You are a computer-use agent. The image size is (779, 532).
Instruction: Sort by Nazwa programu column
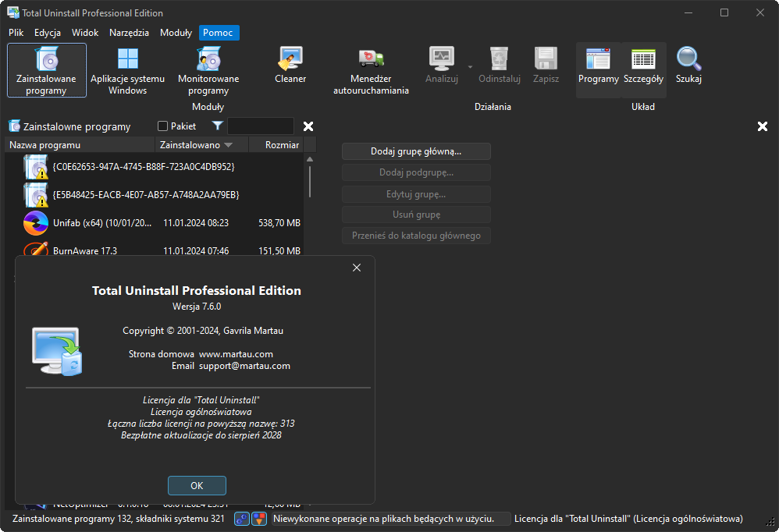pyautogui.click(x=80, y=145)
